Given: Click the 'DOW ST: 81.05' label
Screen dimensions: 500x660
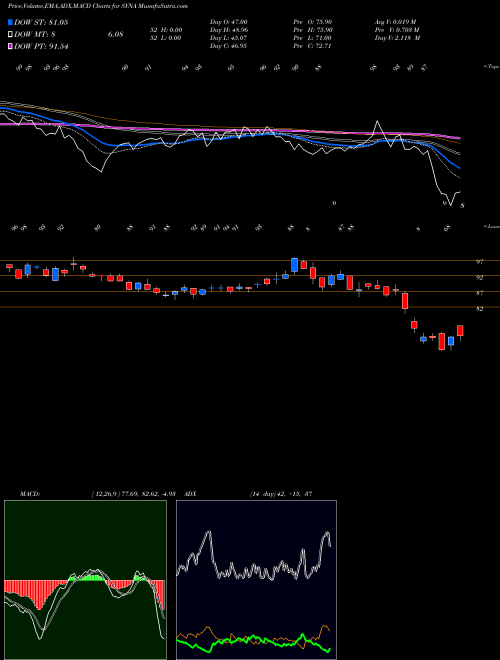Looking at the screenshot, I should coord(41,22).
